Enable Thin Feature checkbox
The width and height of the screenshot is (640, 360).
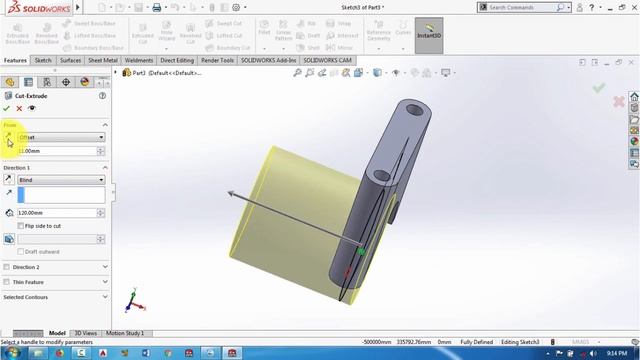[x=7, y=282]
